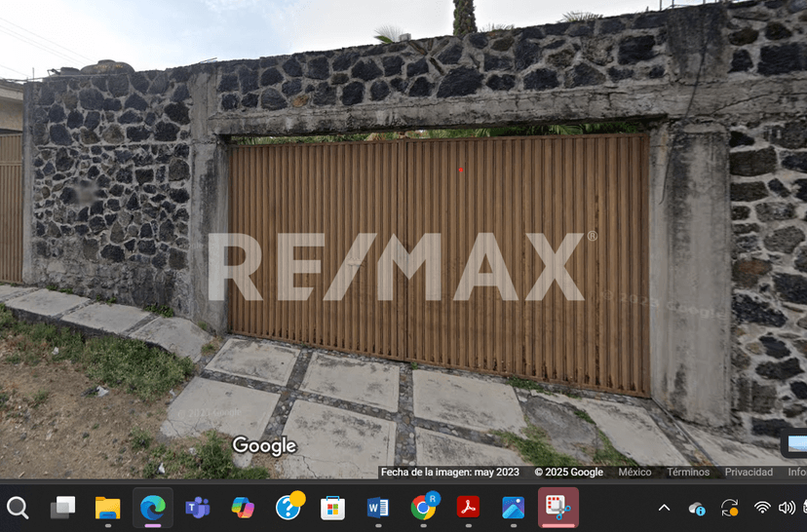Click the "© 2025 Google" copyright text
The width and height of the screenshot is (807, 532).
point(569,473)
